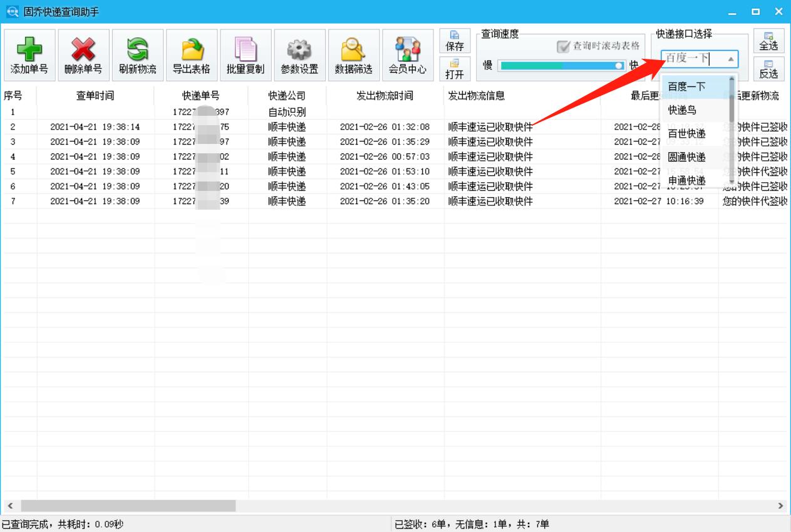
Task: Select the 刷新物流 refresh logistics icon
Action: point(137,55)
